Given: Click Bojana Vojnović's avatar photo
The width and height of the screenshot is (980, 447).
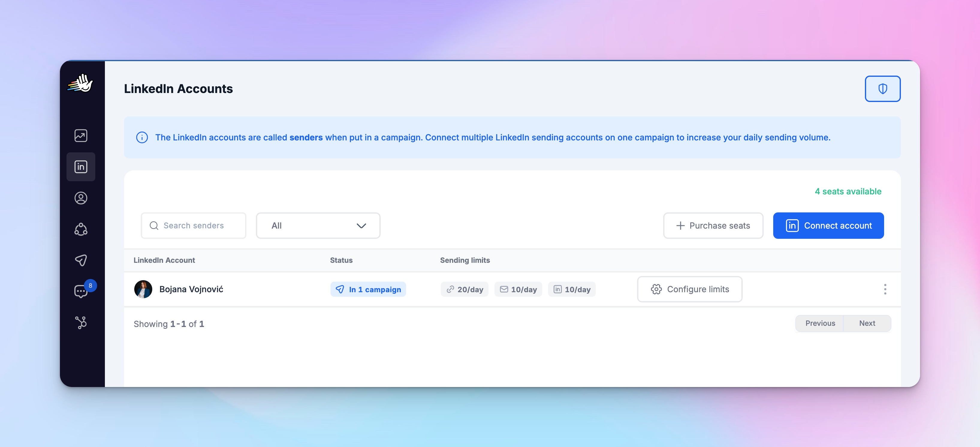Looking at the screenshot, I should point(143,289).
